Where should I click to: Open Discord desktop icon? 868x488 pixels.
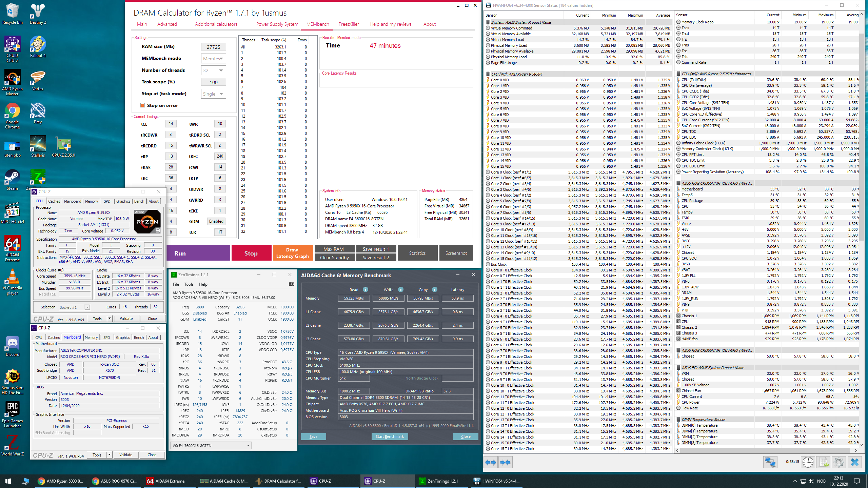click(x=12, y=346)
